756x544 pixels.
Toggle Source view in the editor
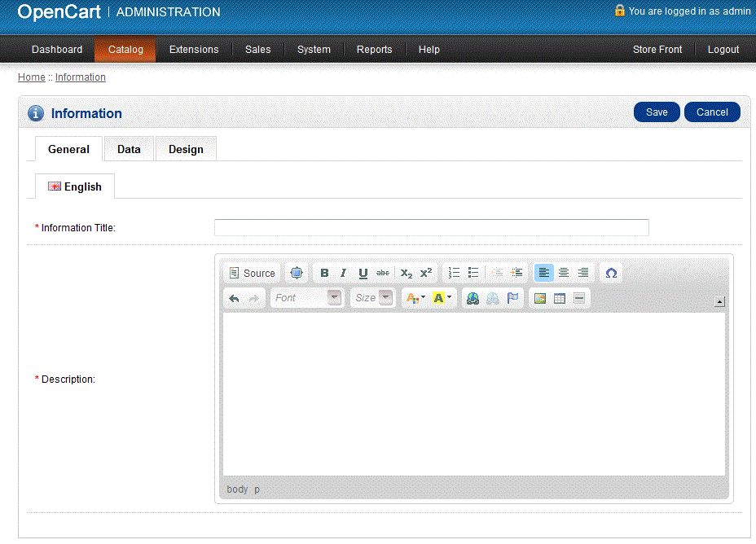252,273
